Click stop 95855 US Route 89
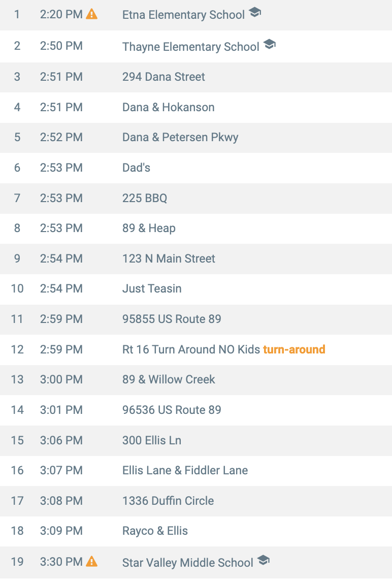This screenshot has width=392, height=583. (172, 319)
